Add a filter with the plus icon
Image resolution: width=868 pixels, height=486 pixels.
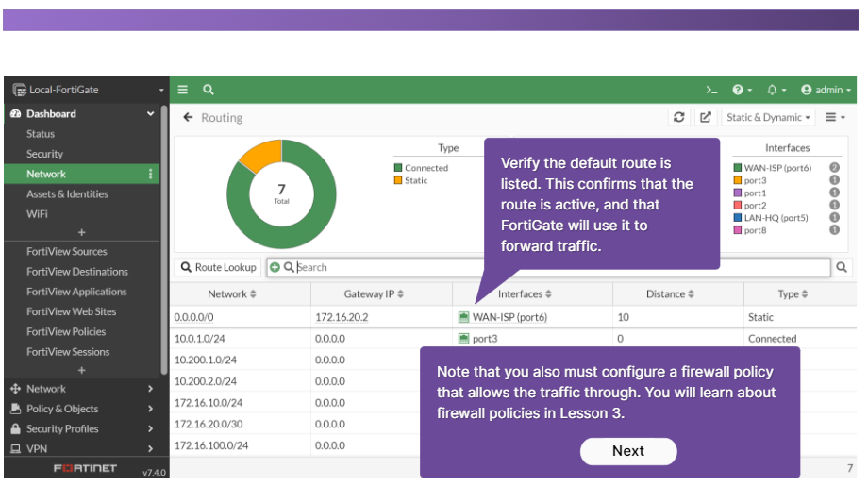click(x=275, y=267)
